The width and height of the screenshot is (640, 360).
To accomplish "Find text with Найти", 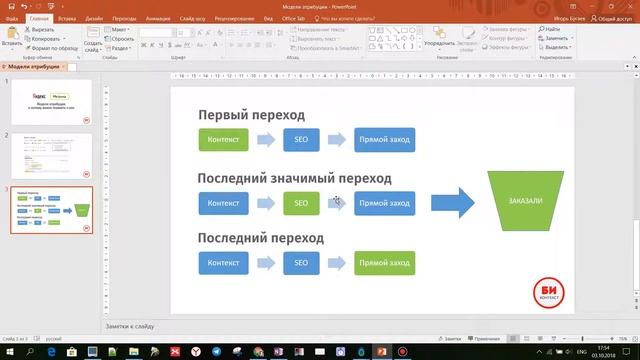I will coord(549,29).
